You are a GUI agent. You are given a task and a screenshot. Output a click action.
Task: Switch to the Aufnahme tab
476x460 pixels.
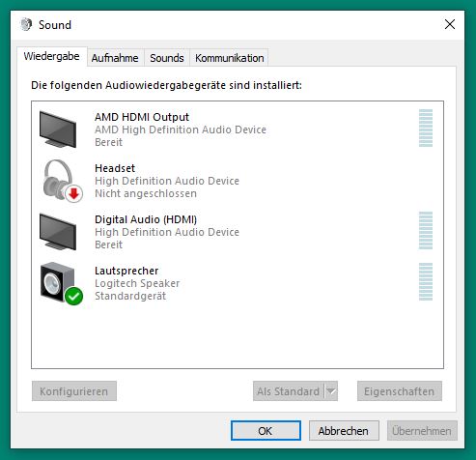click(x=115, y=58)
